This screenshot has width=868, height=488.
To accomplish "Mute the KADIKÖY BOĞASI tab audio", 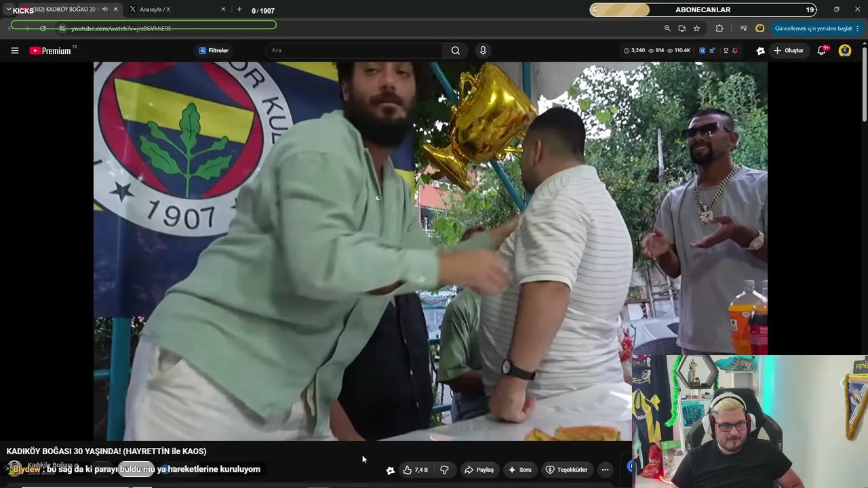I will 104,9.
